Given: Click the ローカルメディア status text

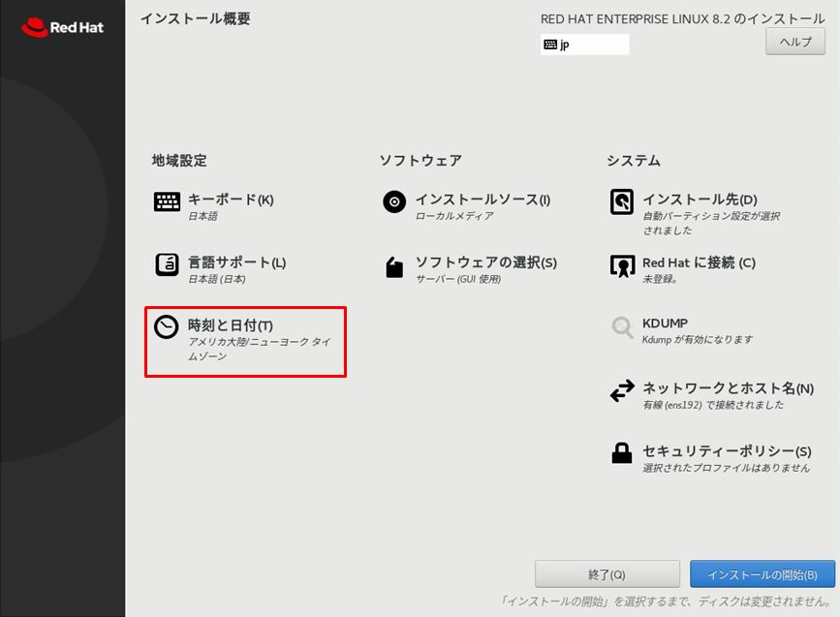Looking at the screenshot, I should click(454, 216).
